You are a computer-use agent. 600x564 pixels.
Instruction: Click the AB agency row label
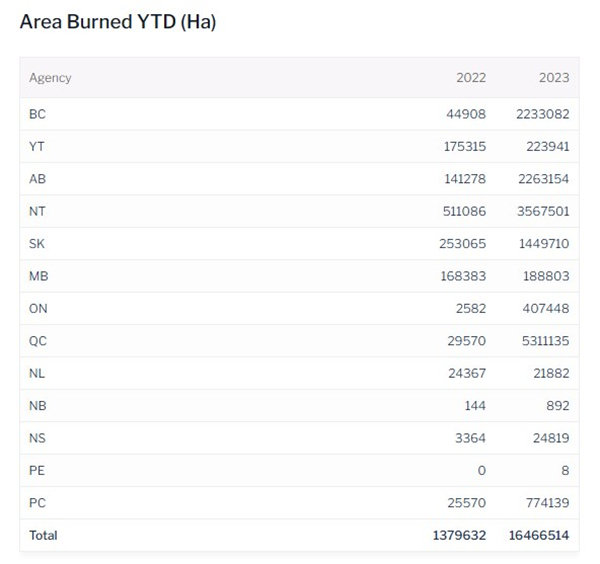[38, 179]
